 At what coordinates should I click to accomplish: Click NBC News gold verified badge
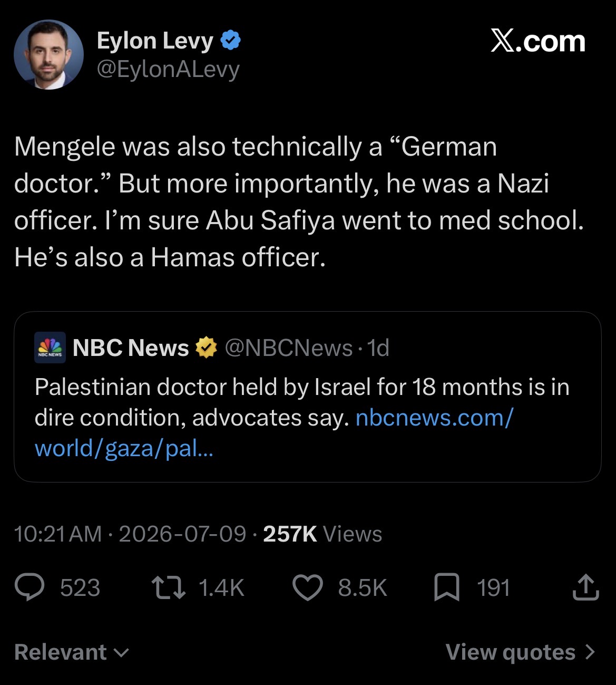point(206,348)
